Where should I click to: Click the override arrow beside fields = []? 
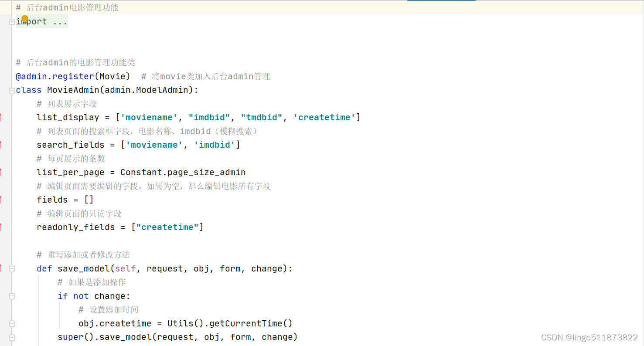click(1, 200)
